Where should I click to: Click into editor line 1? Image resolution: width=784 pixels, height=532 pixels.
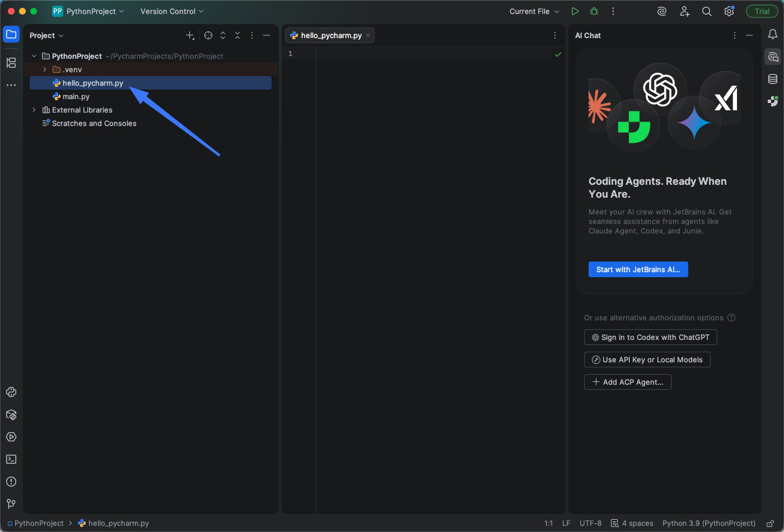click(x=434, y=54)
